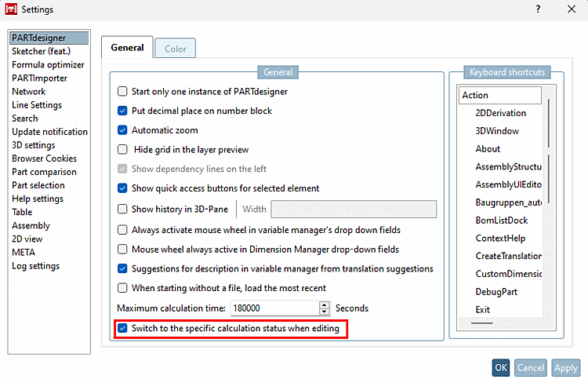The height and width of the screenshot is (379, 588).
Task: Enable Show history in 3D-Pane
Action: point(122,209)
